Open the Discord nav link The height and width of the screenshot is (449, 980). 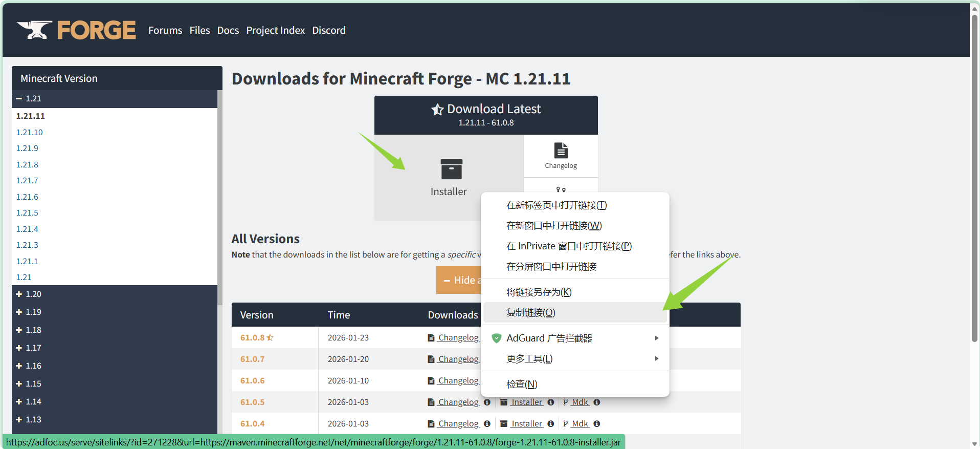pyautogui.click(x=329, y=30)
